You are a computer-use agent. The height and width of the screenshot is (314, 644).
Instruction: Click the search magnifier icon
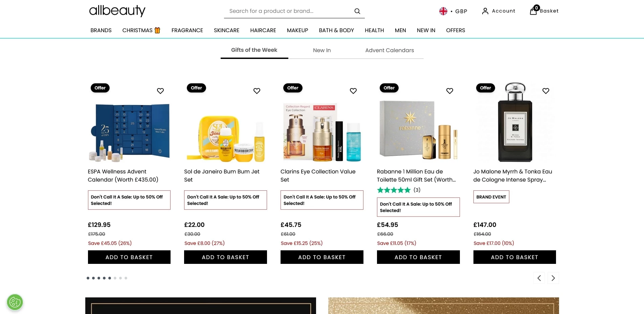(357, 11)
